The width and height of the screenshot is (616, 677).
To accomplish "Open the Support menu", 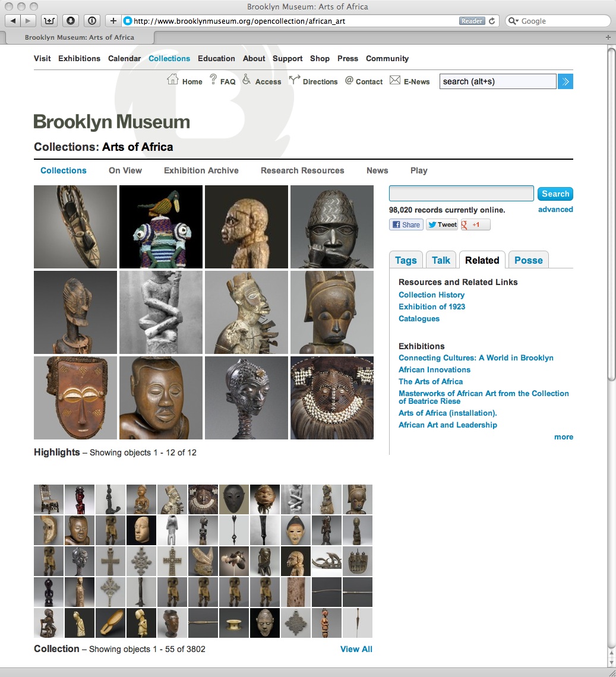I will point(288,58).
